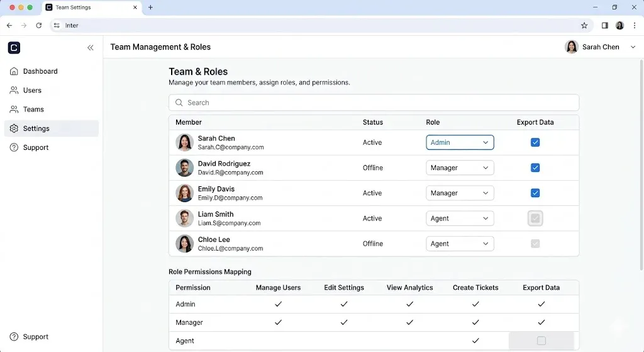Bookmark this page with the star icon
Image resolution: width=644 pixels, height=352 pixels.
point(584,25)
